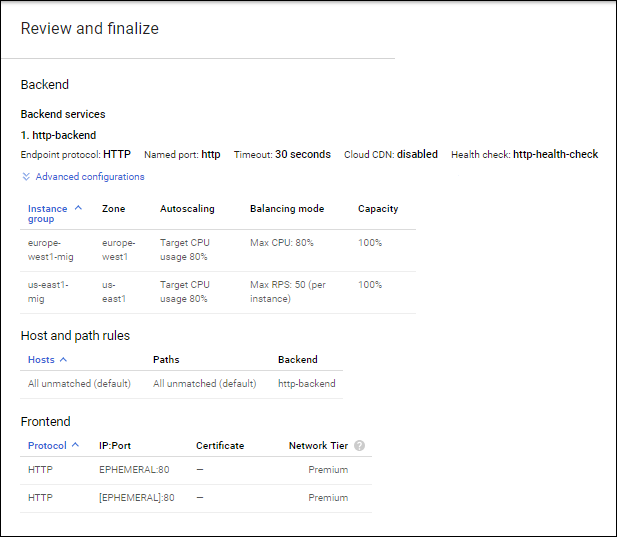
Task: Click Target CPU usage for us-east1-mig
Action: tap(185, 292)
